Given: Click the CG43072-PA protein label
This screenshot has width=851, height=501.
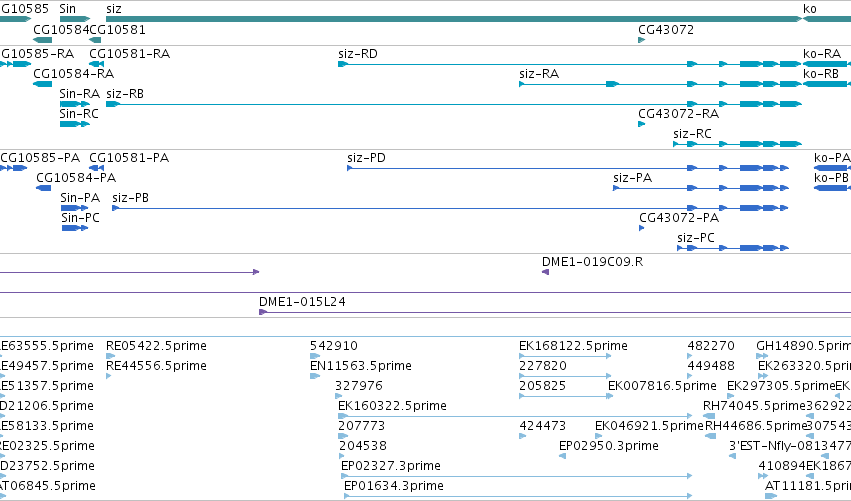Looking at the screenshot, I should click(x=679, y=218).
